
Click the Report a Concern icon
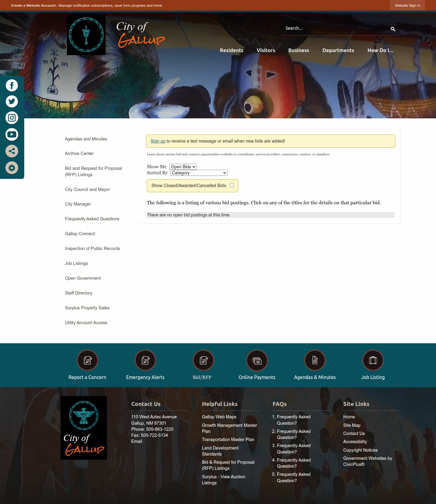88,360
